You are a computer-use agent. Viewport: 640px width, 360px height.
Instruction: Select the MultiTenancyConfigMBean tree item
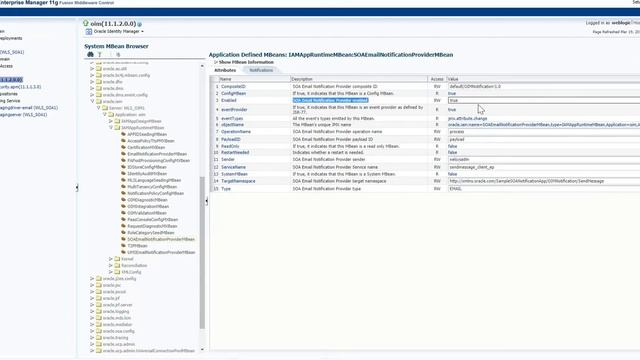pos(152,187)
